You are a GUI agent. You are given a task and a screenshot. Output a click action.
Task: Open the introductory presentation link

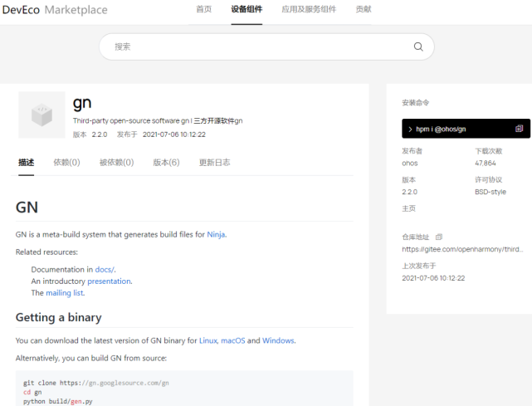109,281
